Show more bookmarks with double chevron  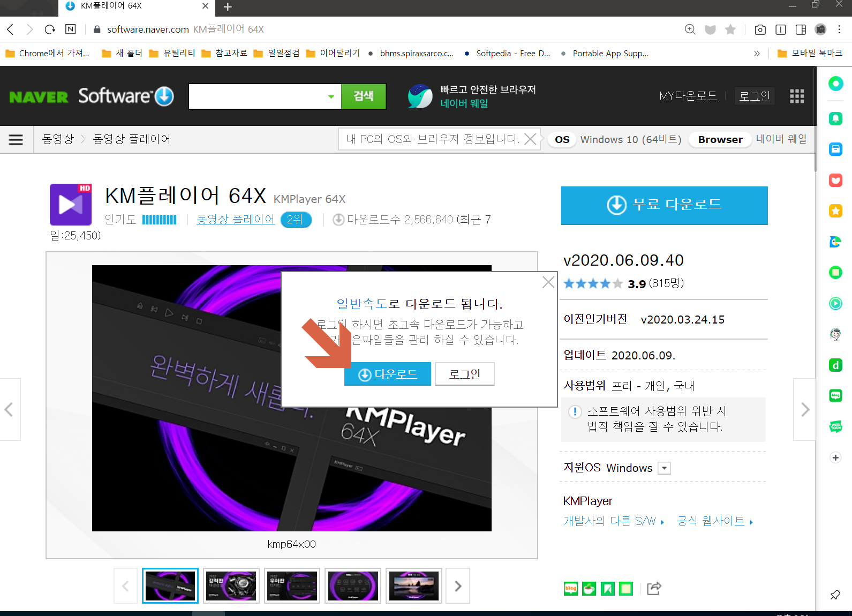pyautogui.click(x=757, y=54)
